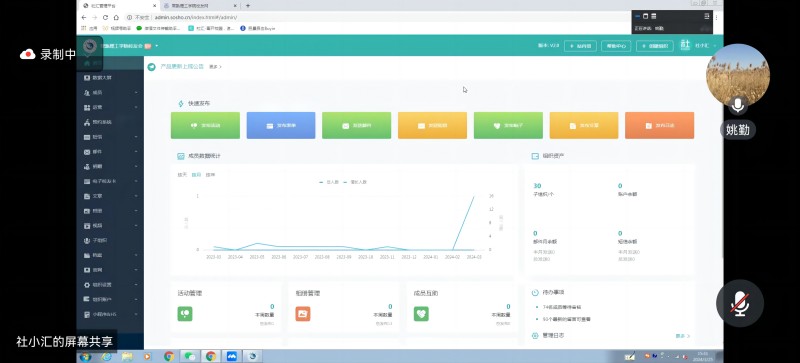Open the 社小汇 user dropdown
The width and height of the screenshot is (800, 363).
point(706,45)
